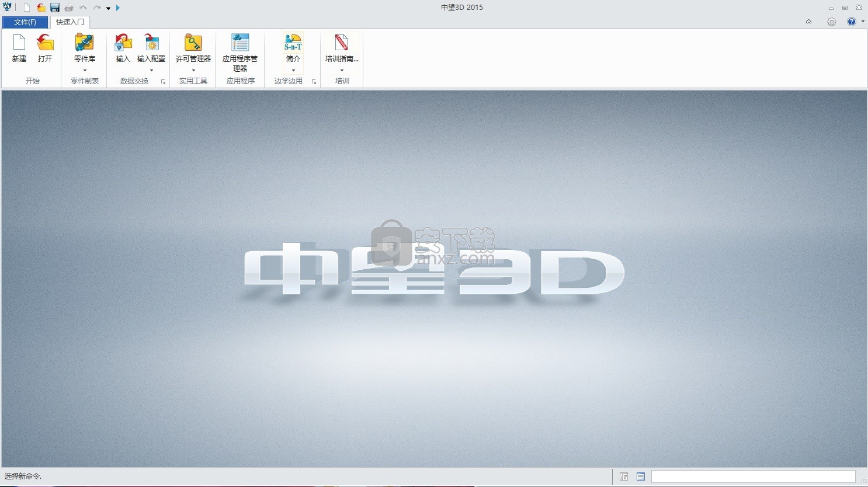Switch to the 快速入门 tab
This screenshot has height=487, width=868.
70,22
